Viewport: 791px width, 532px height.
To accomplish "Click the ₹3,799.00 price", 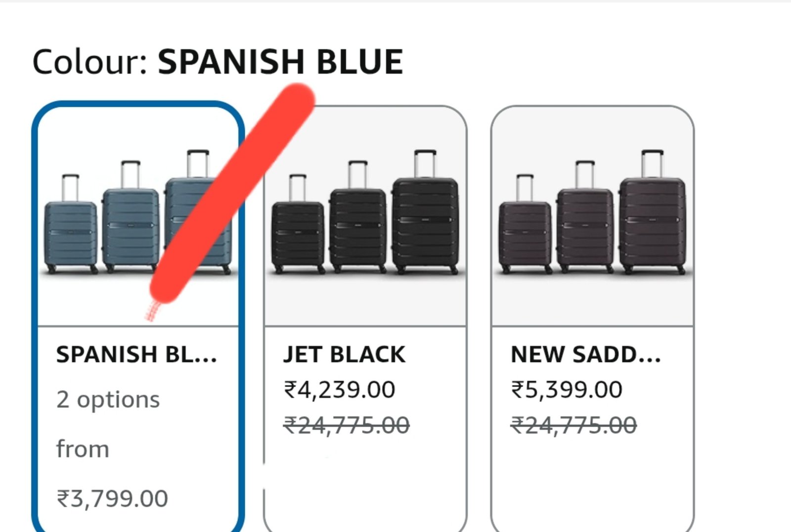I will (x=112, y=498).
